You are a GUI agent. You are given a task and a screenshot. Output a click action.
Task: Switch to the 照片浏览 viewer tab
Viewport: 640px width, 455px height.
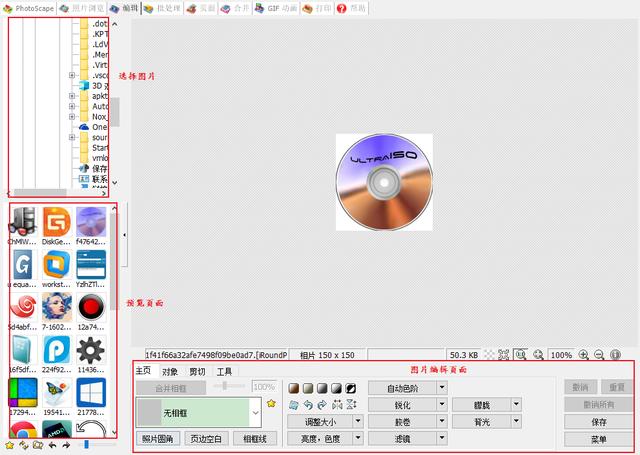click(82, 8)
